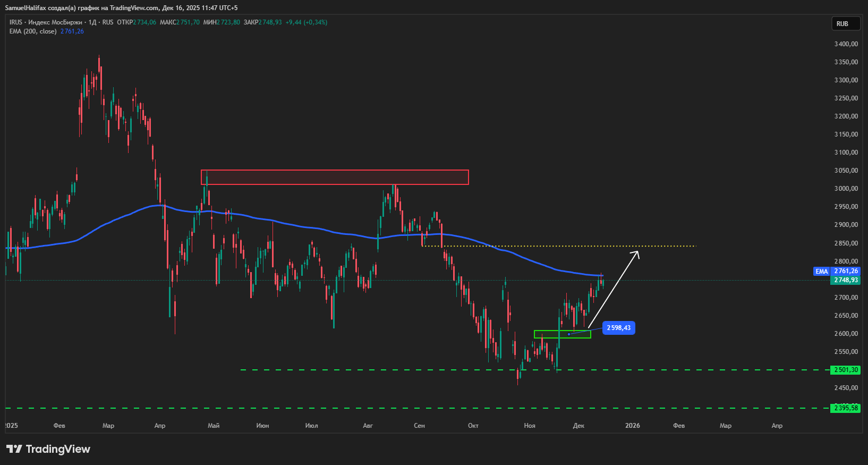868x465 pixels.
Task: Click the blue 2761,26 EMA axis label
Action: click(x=845, y=271)
